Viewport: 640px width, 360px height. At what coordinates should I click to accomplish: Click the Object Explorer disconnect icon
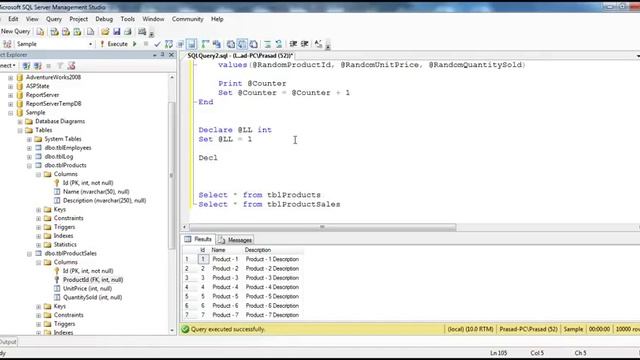38,66
